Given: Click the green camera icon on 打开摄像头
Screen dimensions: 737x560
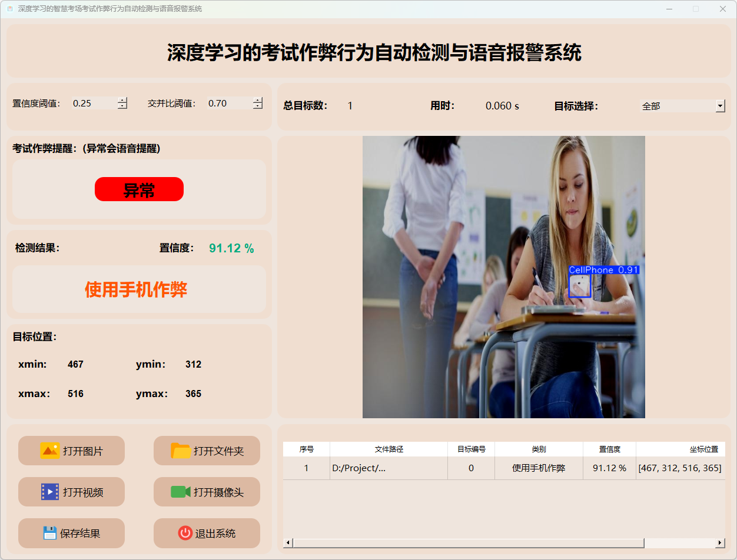Looking at the screenshot, I should (x=181, y=492).
